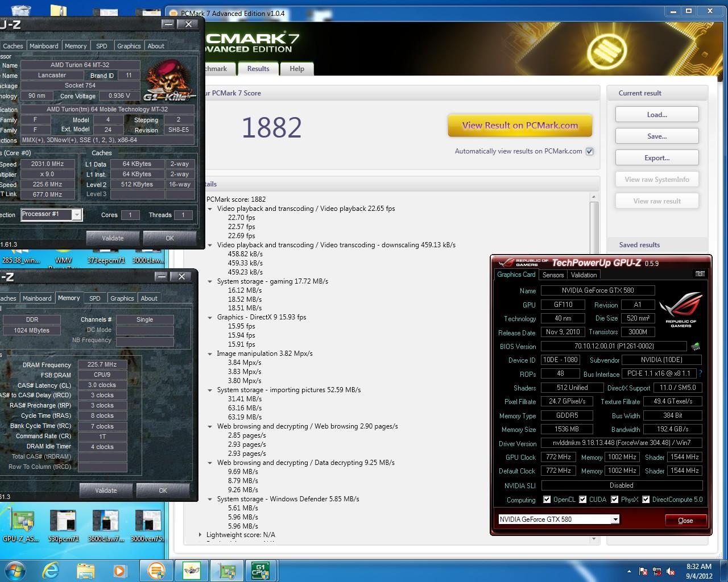Collapse System storage gaming 17.72 MB/s node
The width and height of the screenshot is (728, 582).
pyautogui.click(x=210, y=281)
